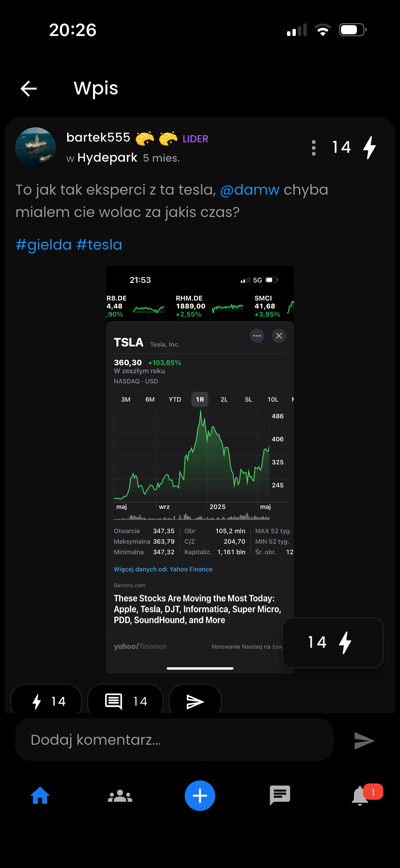Open the post options three-dot menu
This screenshot has width=400, height=868.
click(x=313, y=148)
